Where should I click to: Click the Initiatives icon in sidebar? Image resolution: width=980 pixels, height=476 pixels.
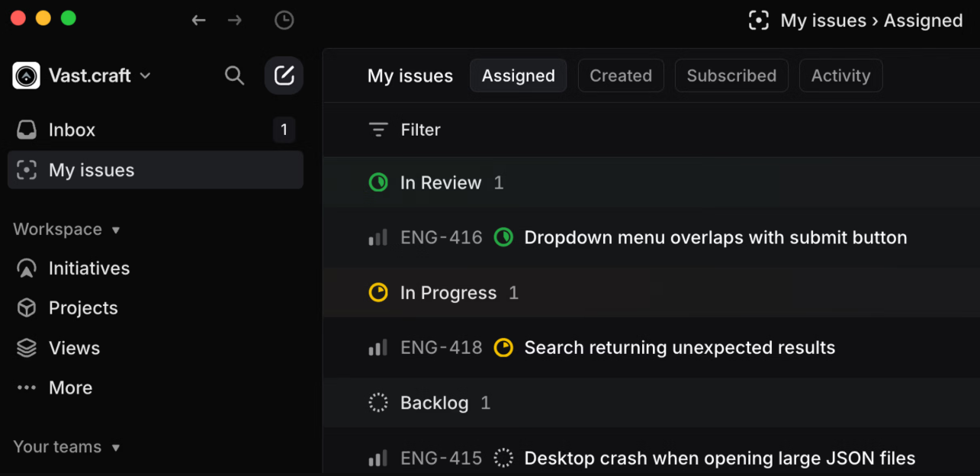pos(26,268)
